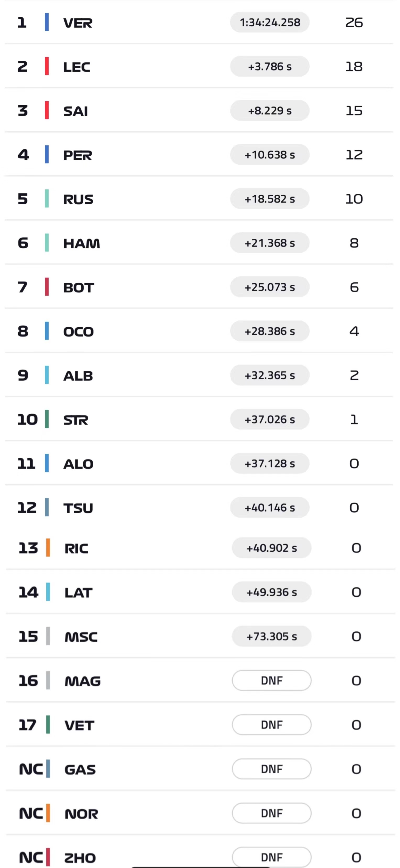Open driver VER in first place
This screenshot has height=868, width=400.
tap(78, 23)
